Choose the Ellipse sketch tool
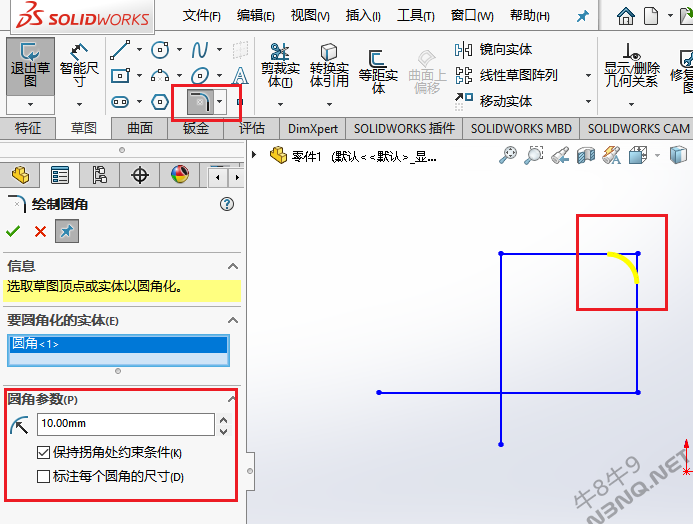The image size is (693, 524). point(200,76)
